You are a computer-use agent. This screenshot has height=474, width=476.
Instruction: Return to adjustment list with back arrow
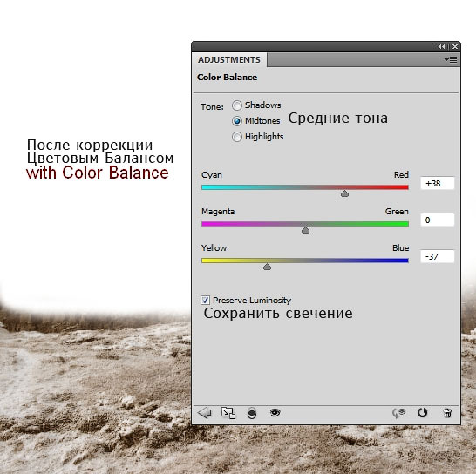click(205, 413)
